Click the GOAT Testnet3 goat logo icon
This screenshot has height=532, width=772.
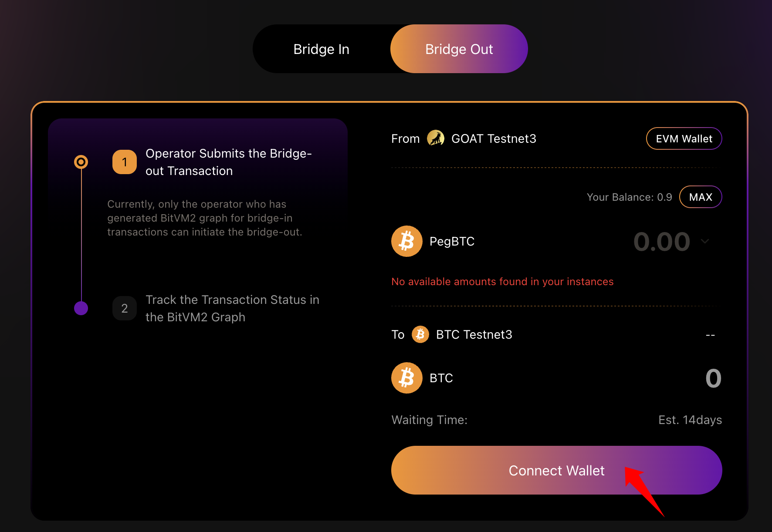pyautogui.click(x=435, y=138)
